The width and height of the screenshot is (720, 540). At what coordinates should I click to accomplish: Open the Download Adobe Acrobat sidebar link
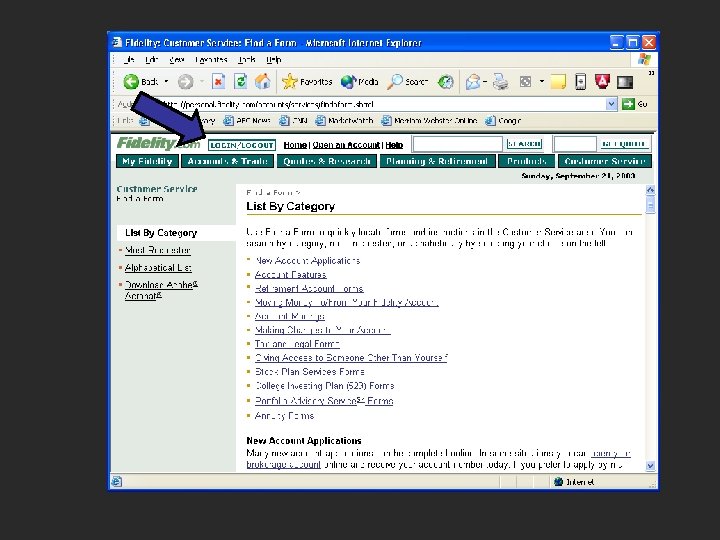point(161,290)
